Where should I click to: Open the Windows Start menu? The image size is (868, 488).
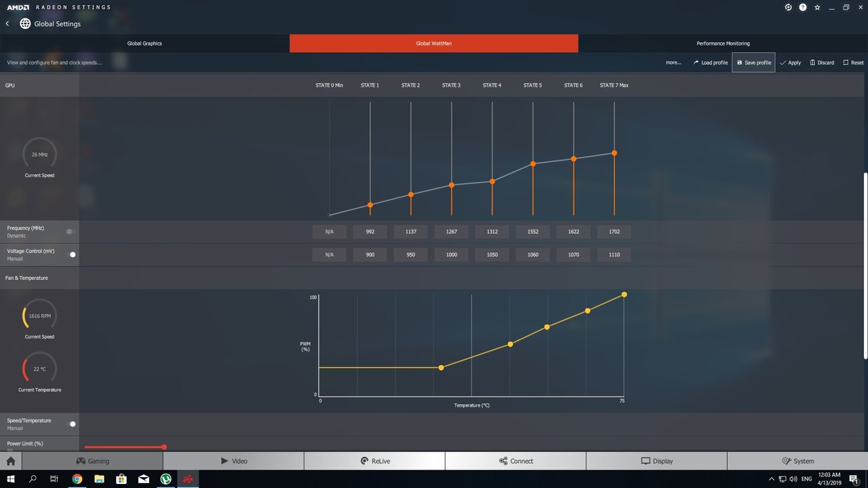tap(11, 479)
